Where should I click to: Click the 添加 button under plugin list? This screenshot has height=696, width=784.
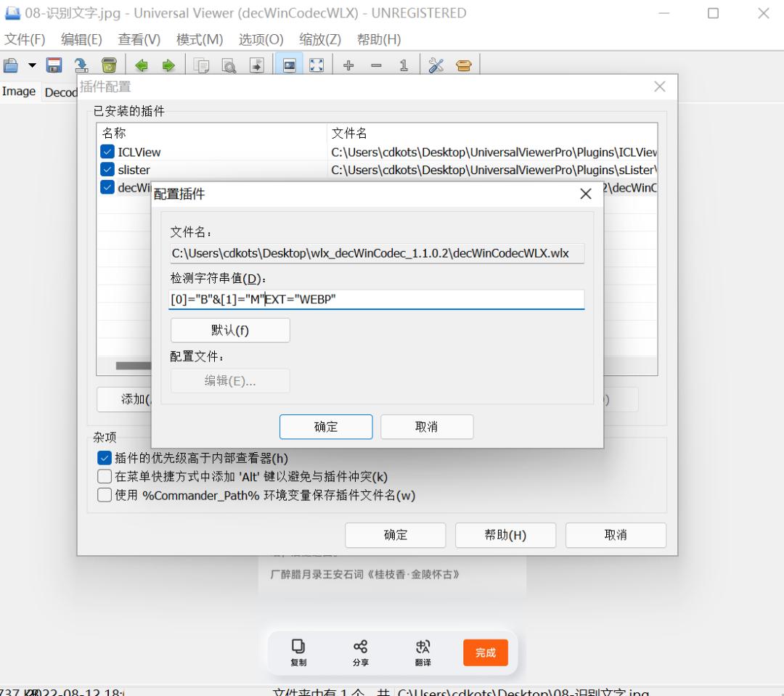[x=124, y=399]
